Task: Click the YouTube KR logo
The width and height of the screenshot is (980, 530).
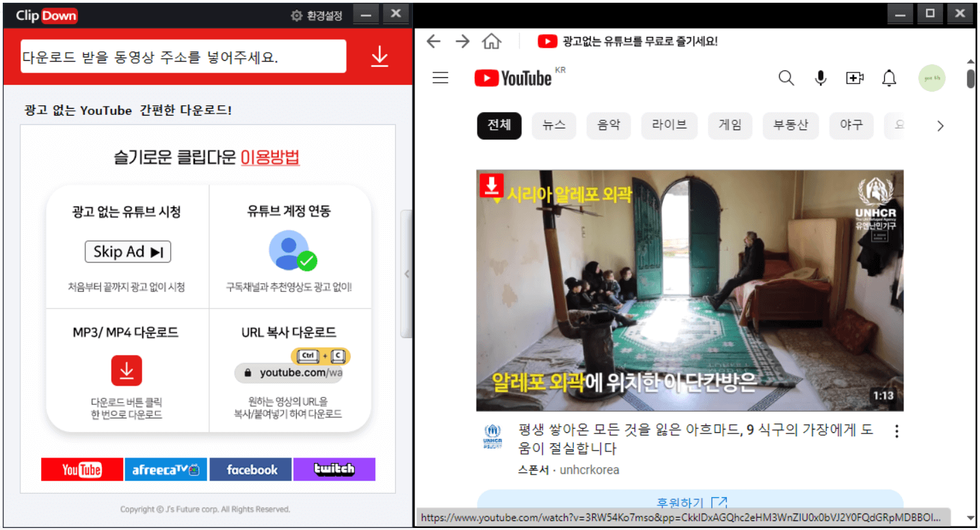Action: click(x=514, y=78)
